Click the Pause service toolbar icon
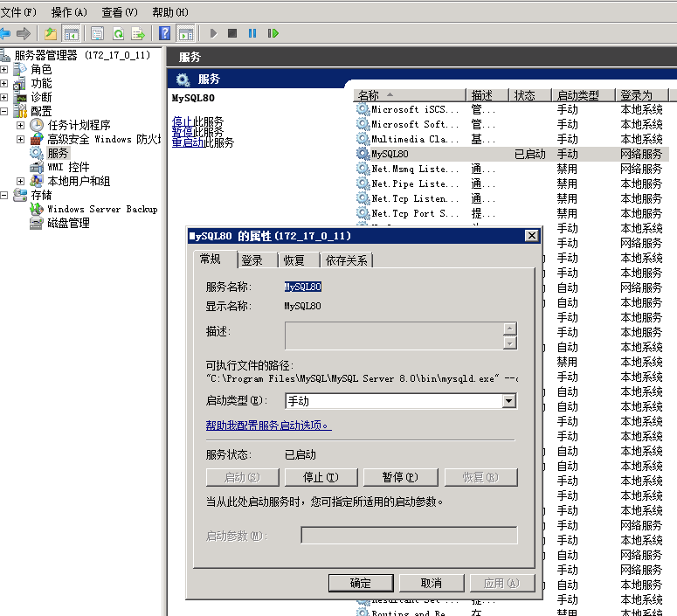The image size is (677, 616). click(x=252, y=33)
